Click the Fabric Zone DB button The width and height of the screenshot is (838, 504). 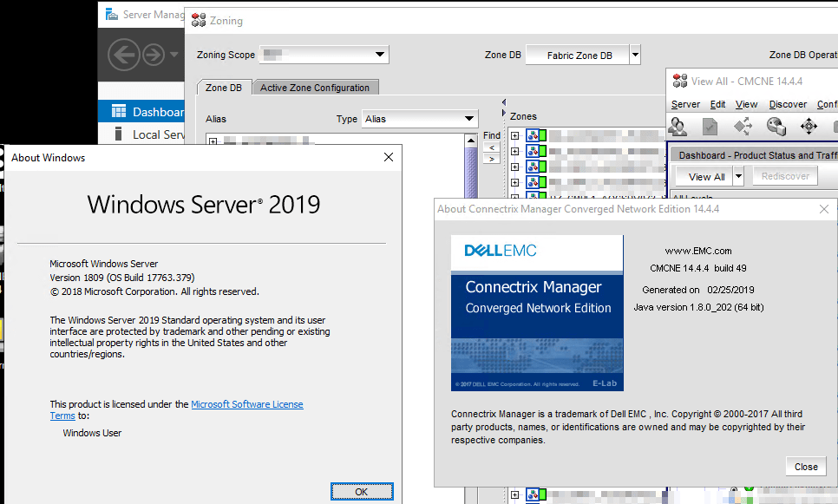577,55
